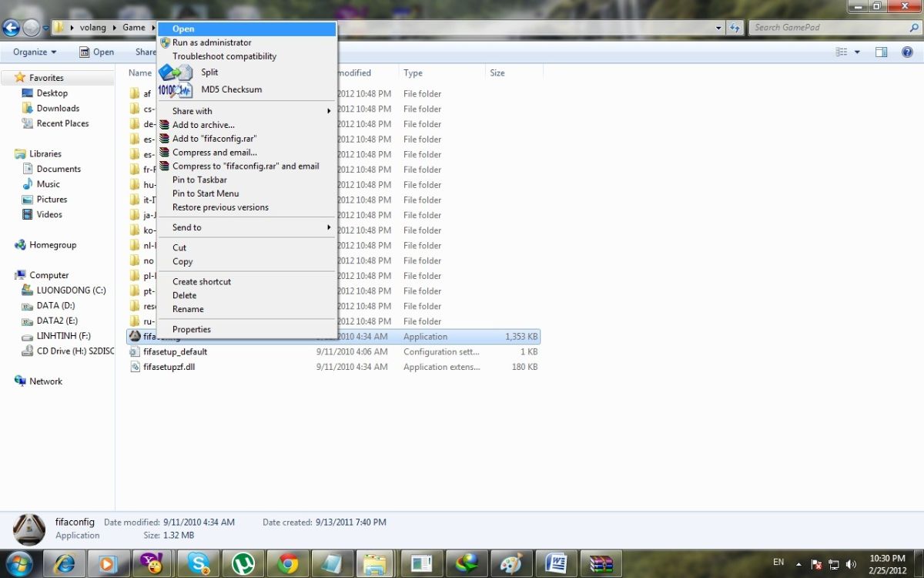Viewport: 924px width, 578px height.
Task: Select Homegroup in navigation pane
Action: click(52, 245)
